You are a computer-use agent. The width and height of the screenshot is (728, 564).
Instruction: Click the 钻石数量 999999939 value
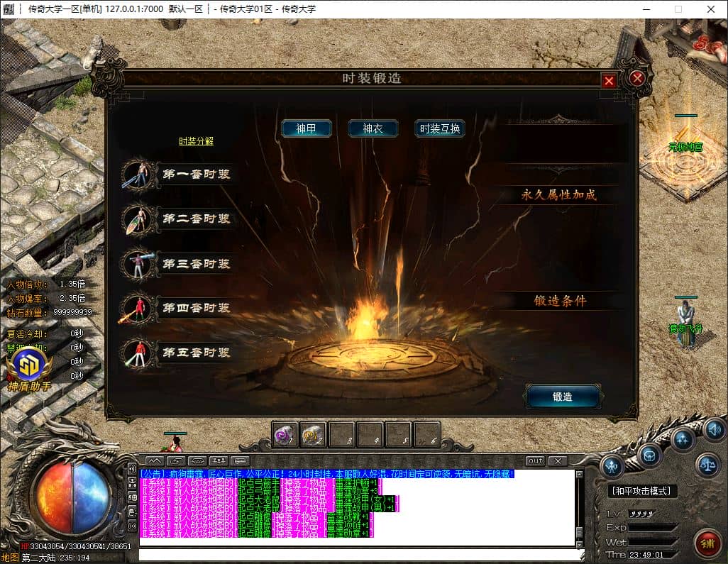click(72, 312)
